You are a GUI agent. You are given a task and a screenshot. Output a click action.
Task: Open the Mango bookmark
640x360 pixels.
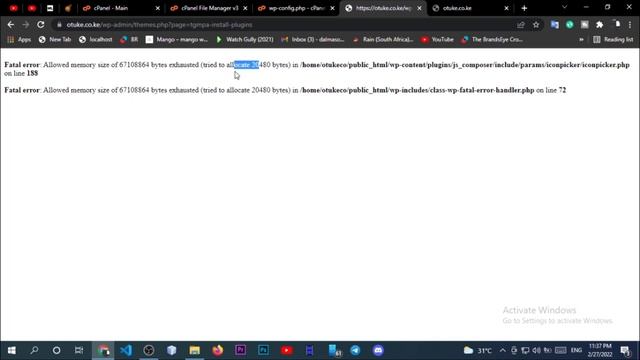point(177,40)
